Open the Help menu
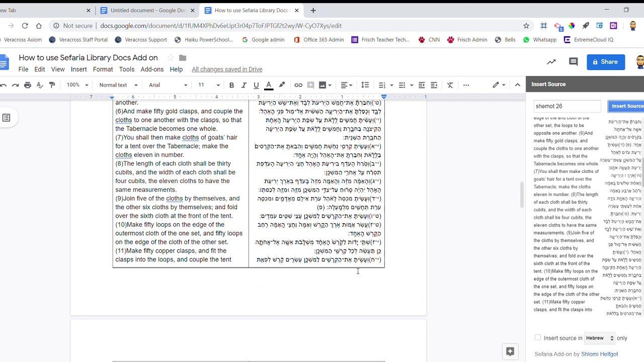The width and height of the screenshot is (644, 362). point(176,69)
